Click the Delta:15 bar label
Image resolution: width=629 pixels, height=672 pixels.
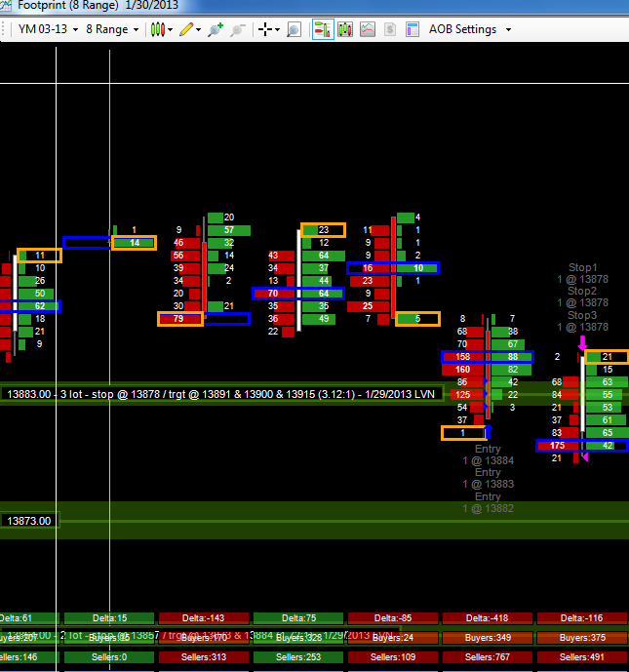tap(109, 618)
